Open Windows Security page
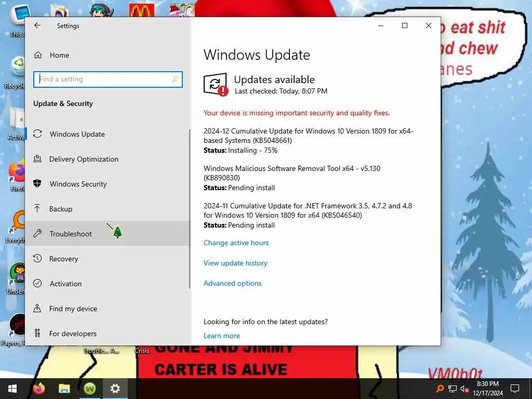Screen dimensions: 532x399 pos(108,184)
